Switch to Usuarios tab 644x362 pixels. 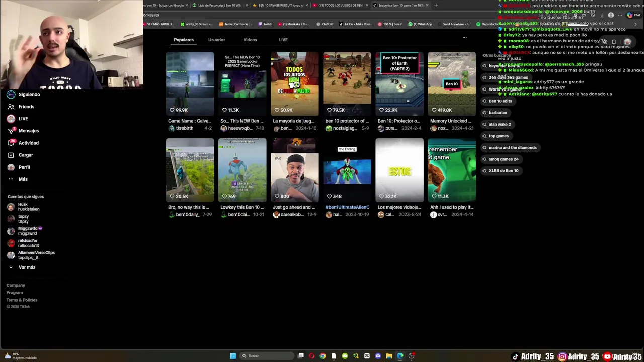217,40
